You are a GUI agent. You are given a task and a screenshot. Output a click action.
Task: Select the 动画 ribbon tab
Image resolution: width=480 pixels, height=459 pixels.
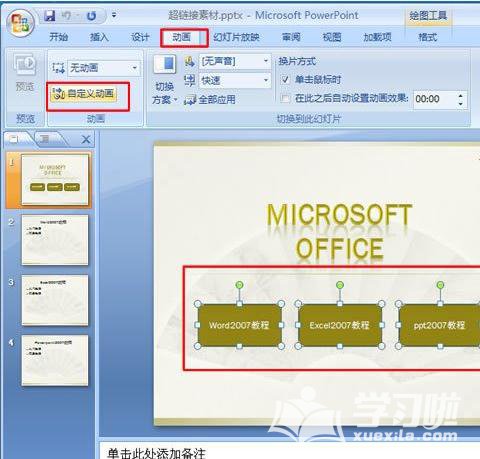click(182, 37)
